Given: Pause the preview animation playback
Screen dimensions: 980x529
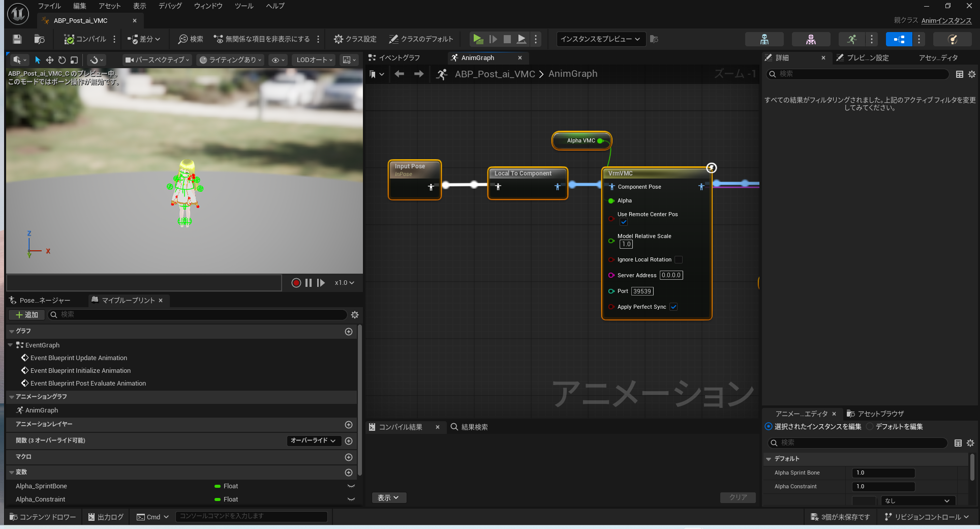Looking at the screenshot, I should [309, 283].
